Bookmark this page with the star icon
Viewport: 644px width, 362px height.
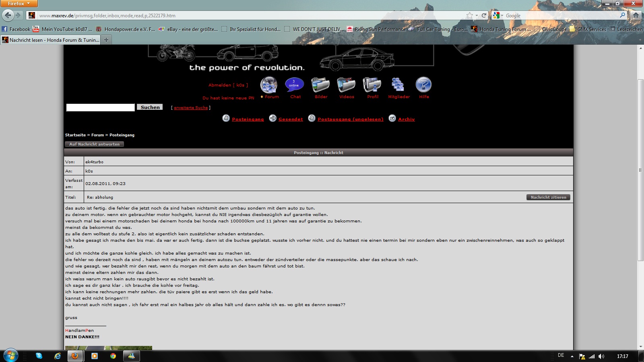469,15
